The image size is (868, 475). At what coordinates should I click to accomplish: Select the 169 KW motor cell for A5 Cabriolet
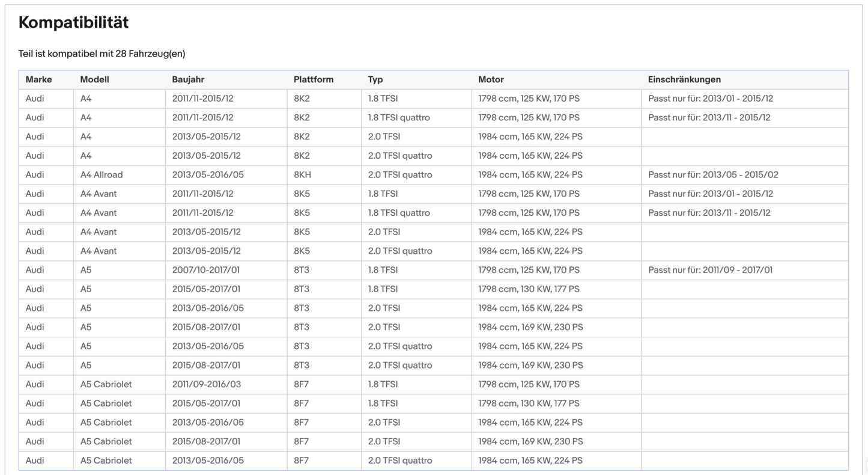(530, 441)
